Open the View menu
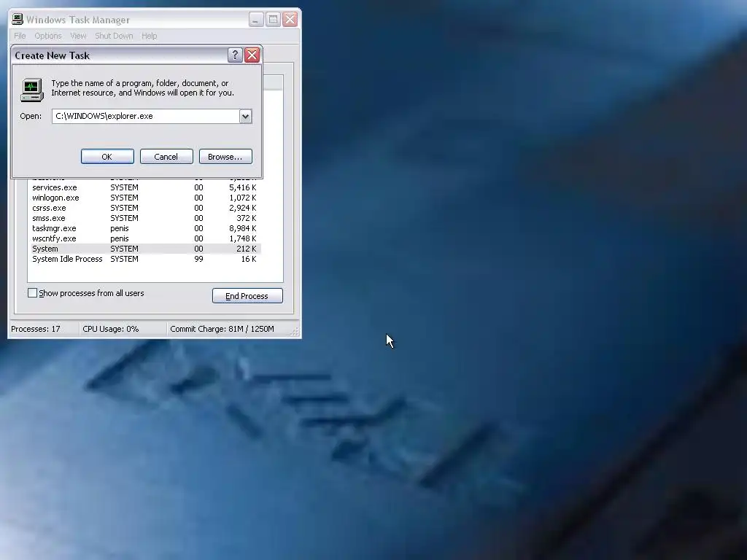Screen dimensions: 747x560 point(78,36)
